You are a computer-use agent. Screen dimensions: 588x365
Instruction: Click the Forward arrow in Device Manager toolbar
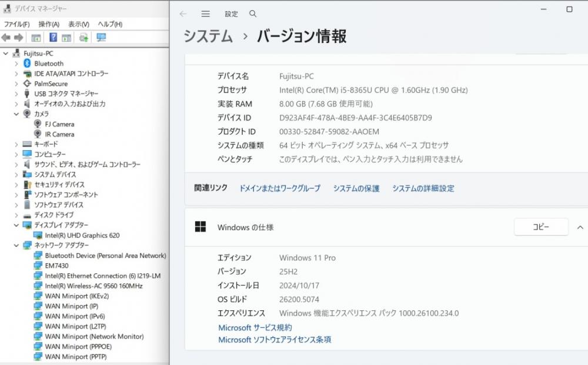pos(18,38)
